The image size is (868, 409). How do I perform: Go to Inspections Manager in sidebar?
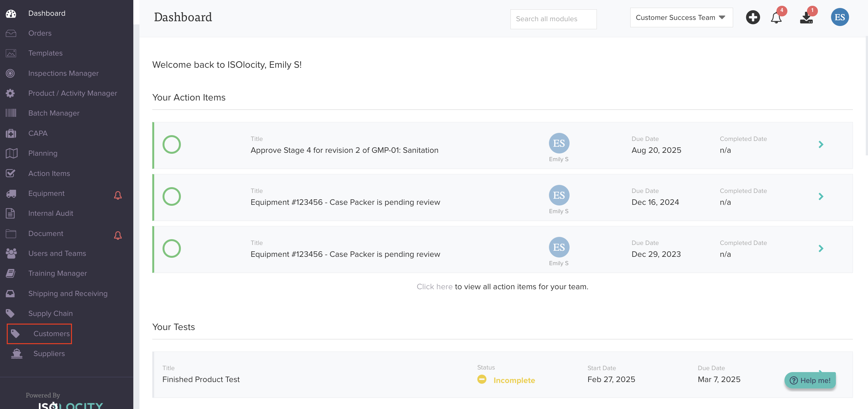click(x=63, y=73)
